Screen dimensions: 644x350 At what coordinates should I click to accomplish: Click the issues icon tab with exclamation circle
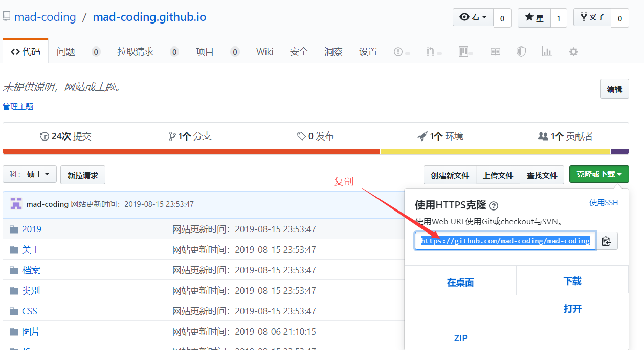[402, 52]
